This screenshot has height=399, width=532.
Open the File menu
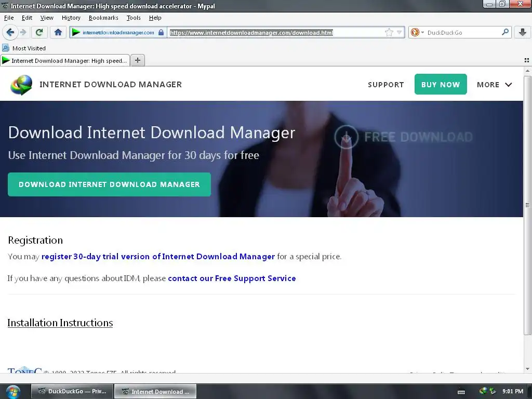point(9,18)
